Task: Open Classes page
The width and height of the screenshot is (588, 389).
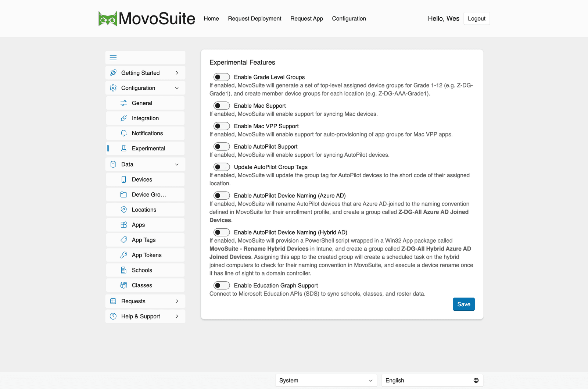Action: pos(145,285)
